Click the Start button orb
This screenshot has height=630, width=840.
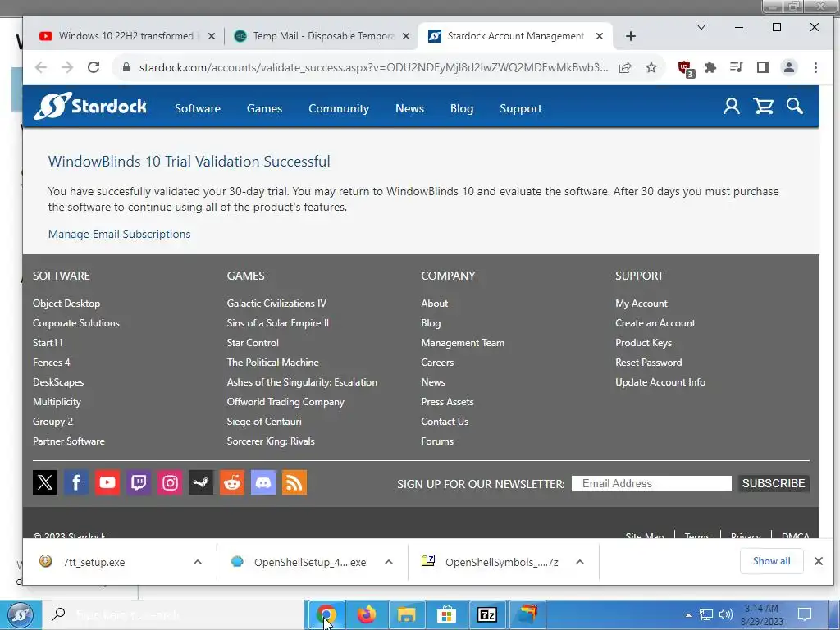[x=21, y=615]
